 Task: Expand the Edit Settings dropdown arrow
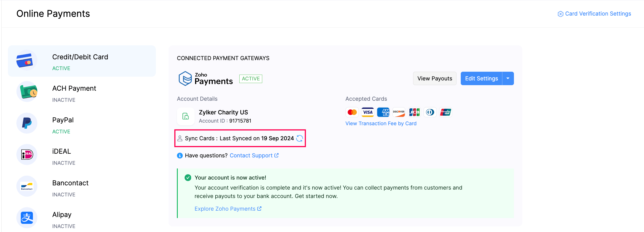[x=508, y=79]
